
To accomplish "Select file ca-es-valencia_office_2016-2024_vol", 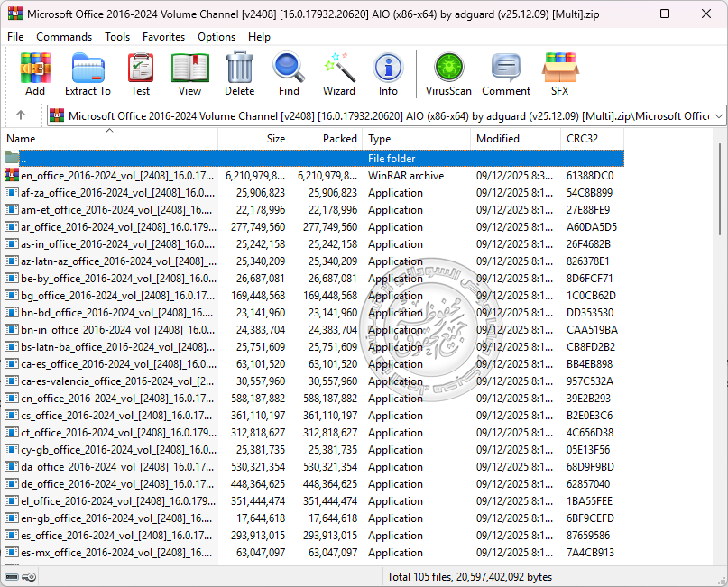I will click(x=117, y=381).
